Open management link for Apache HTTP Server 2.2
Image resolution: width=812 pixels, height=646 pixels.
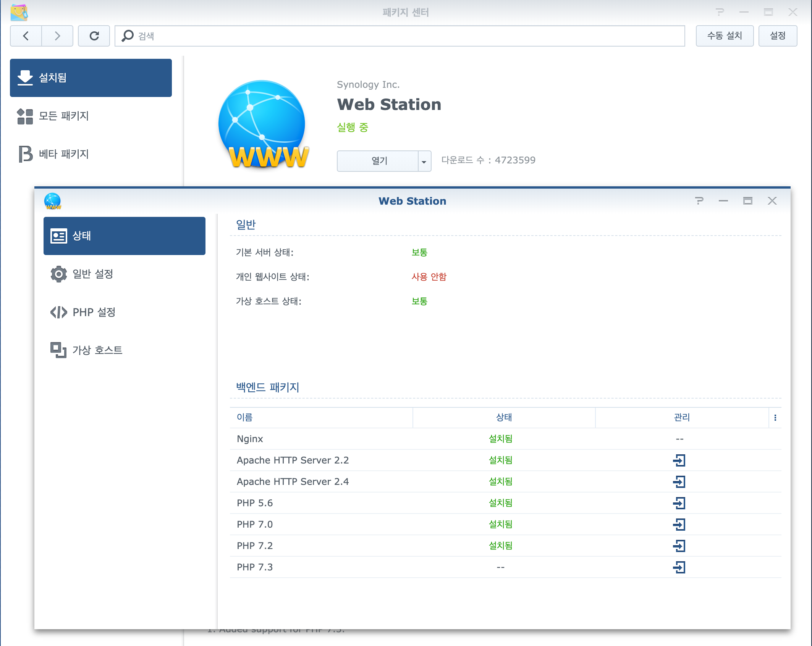[679, 460]
